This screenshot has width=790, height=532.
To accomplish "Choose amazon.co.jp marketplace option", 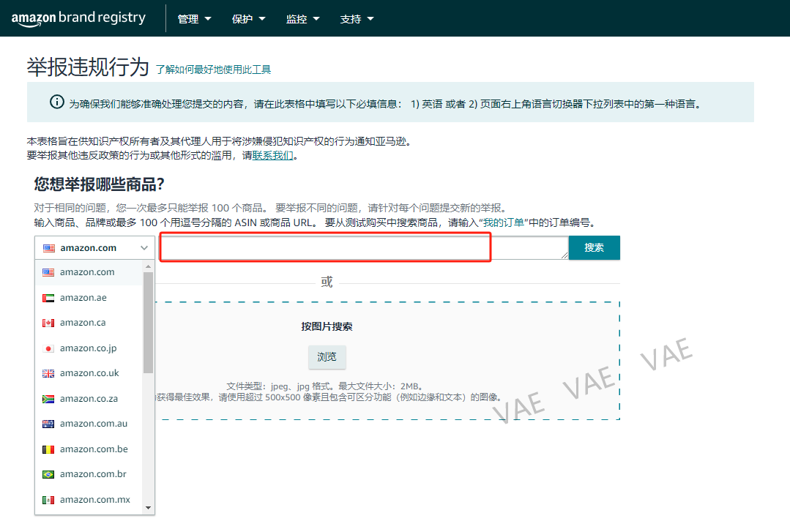I will (89, 348).
